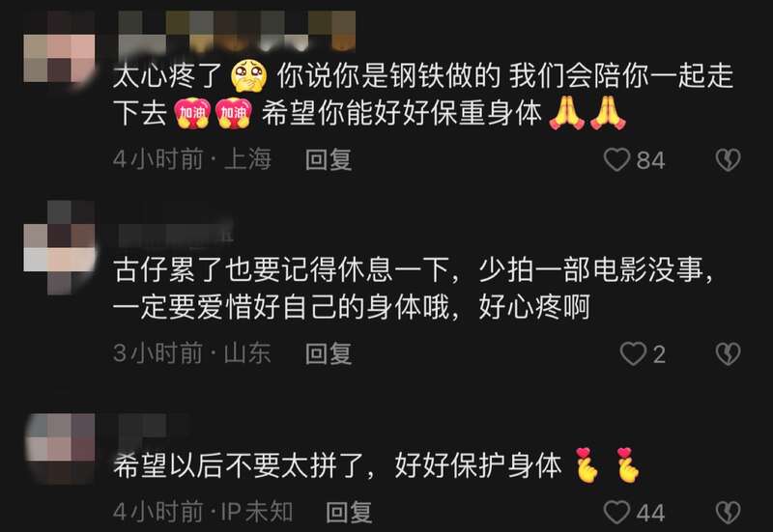Reply to the 上海 comment

(329, 159)
